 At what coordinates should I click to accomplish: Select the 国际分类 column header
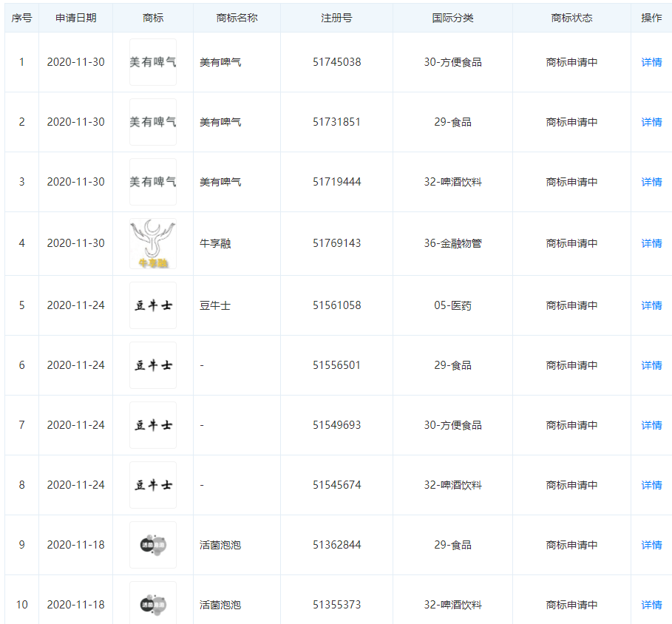(452, 18)
